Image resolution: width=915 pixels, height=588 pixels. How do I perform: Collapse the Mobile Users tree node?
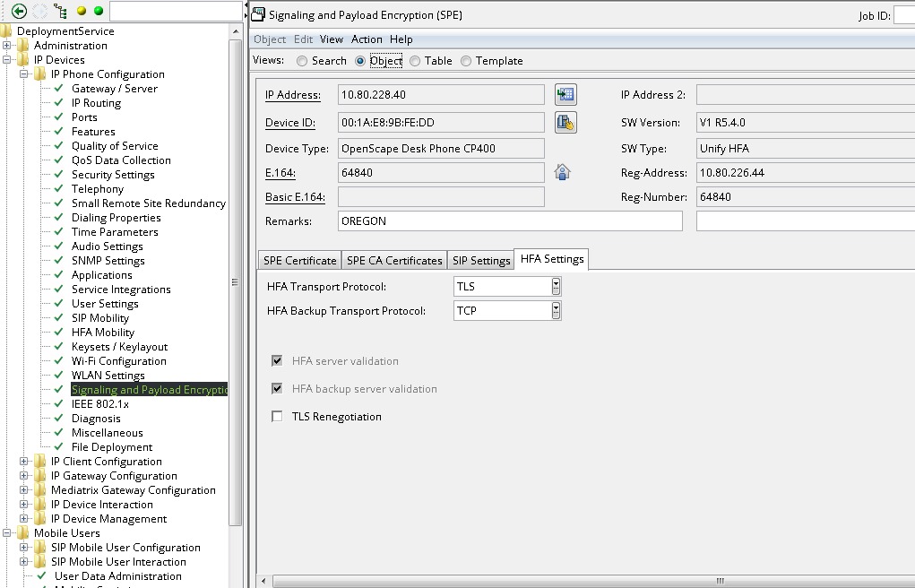point(6,533)
